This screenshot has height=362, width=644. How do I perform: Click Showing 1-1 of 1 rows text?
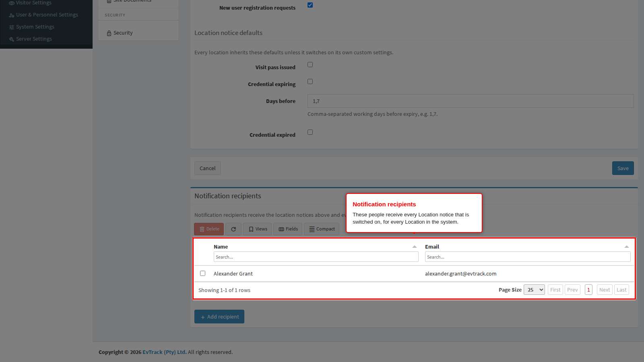tap(224, 290)
